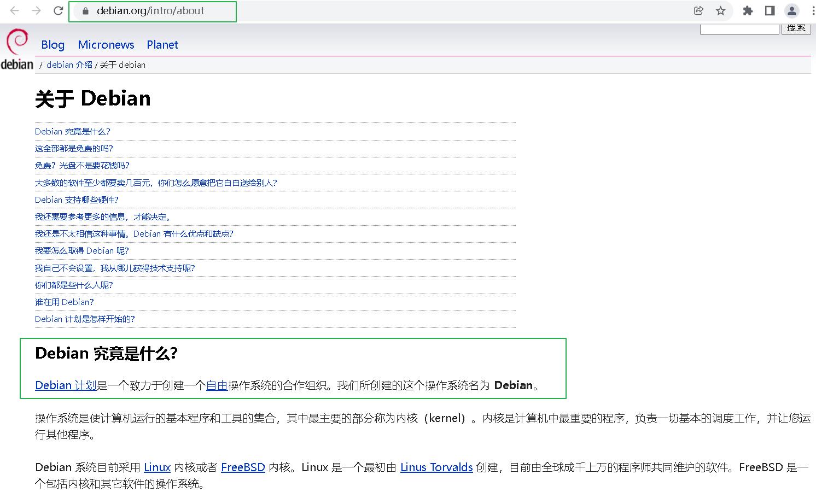Open the Micronews navigation item
The width and height of the screenshot is (816, 504).
pos(106,45)
